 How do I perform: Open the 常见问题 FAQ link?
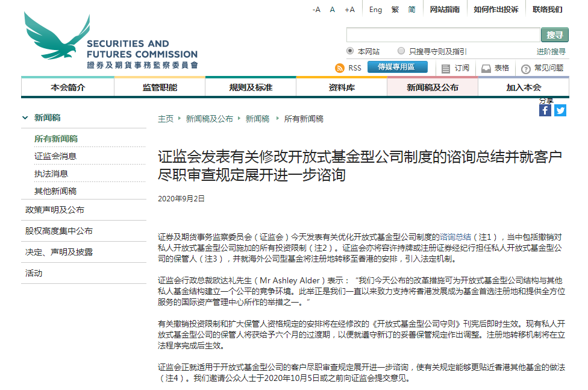(x=549, y=68)
